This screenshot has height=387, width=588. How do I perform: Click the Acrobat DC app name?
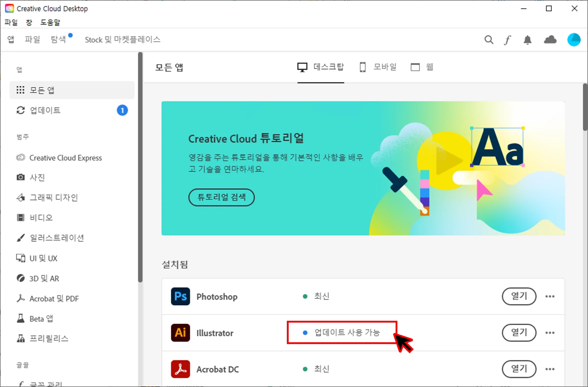click(218, 369)
